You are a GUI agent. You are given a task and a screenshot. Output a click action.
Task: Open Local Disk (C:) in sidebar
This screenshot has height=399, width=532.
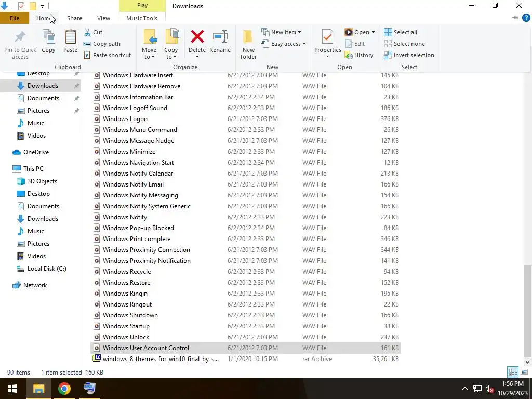tap(42, 269)
